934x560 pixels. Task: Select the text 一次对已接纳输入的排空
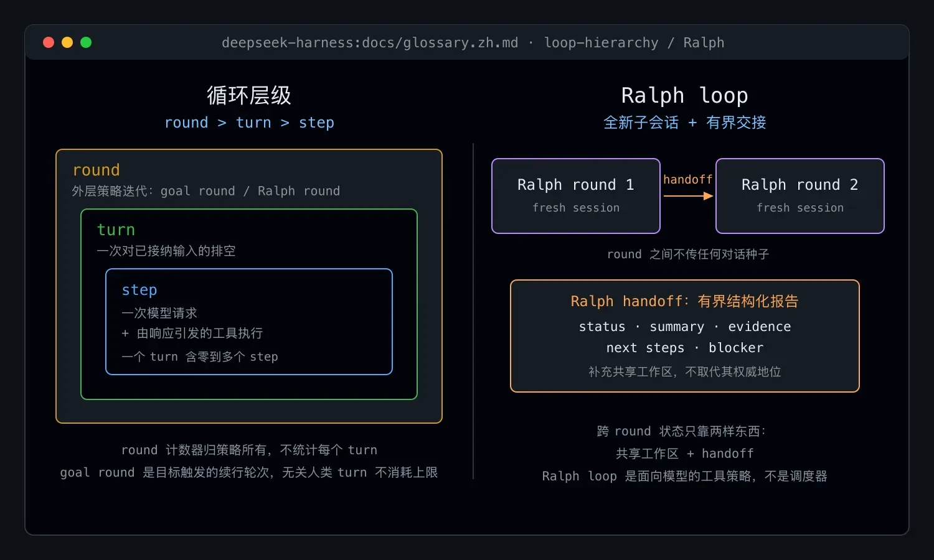coord(166,251)
